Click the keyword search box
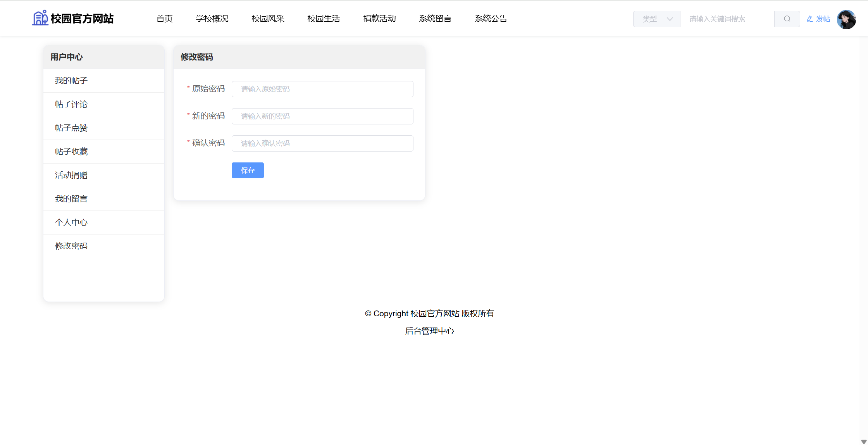Image resolution: width=868 pixels, height=445 pixels. [x=727, y=19]
